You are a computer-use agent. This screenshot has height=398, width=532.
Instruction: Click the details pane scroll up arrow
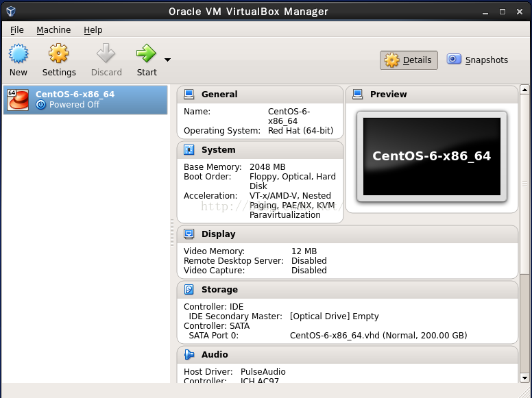(x=524, y=90)
